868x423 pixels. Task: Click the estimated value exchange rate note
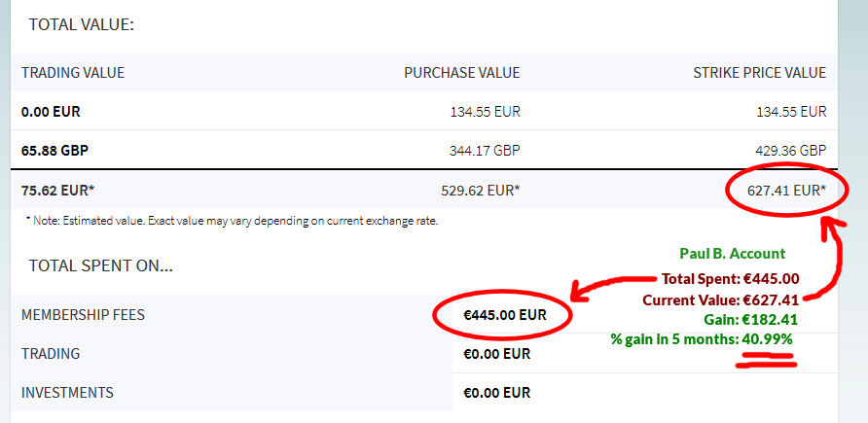coord(232,221)
